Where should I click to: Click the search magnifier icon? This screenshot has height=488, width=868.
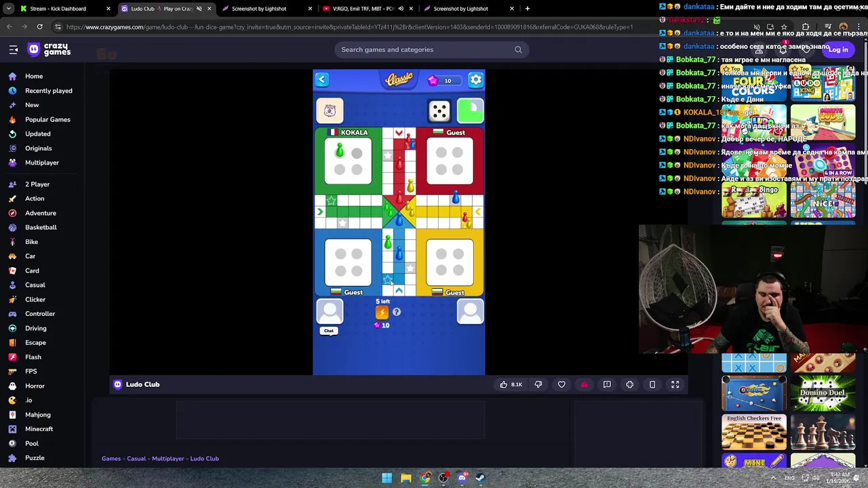point(518,49)
